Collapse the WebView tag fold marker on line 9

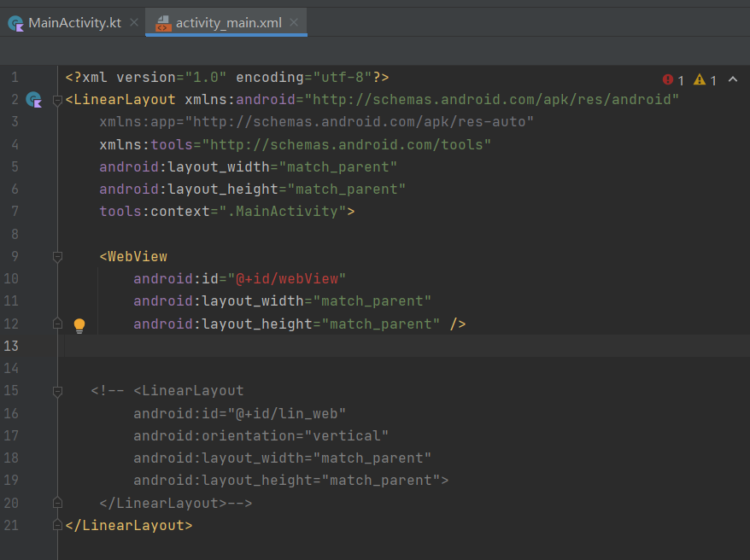point(57,257)
